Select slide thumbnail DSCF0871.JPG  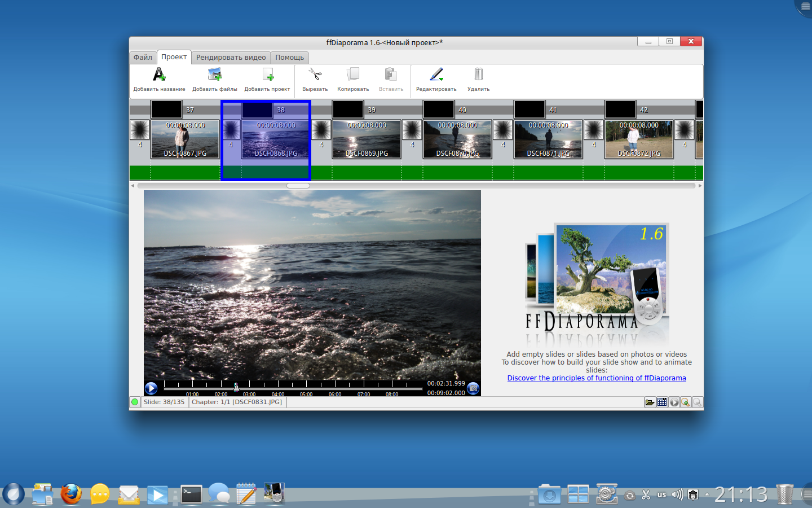548,139
